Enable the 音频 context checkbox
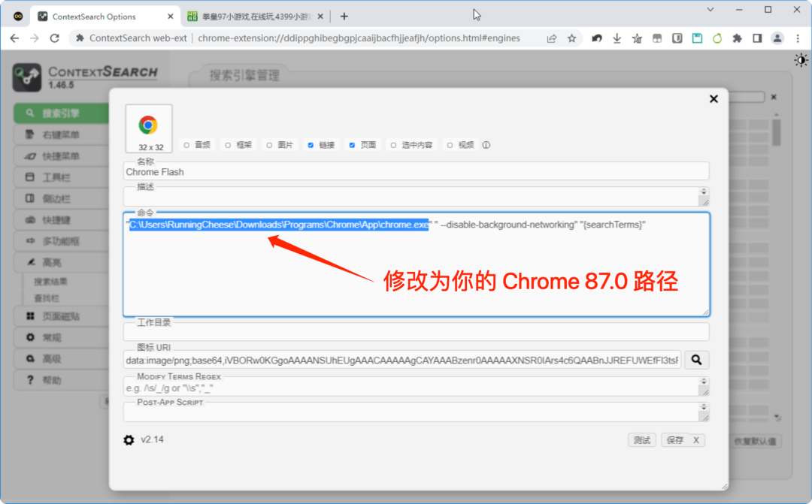 coord(186,146)
